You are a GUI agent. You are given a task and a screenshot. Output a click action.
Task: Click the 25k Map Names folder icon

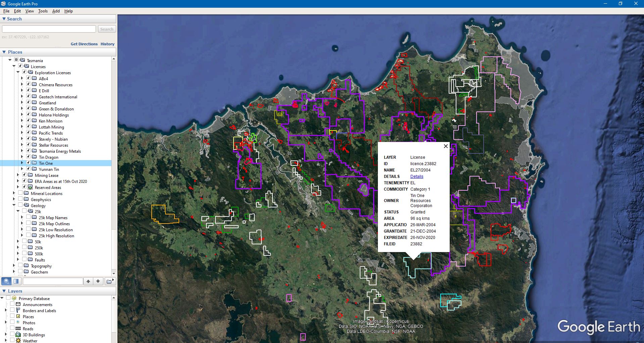point(34,217)
